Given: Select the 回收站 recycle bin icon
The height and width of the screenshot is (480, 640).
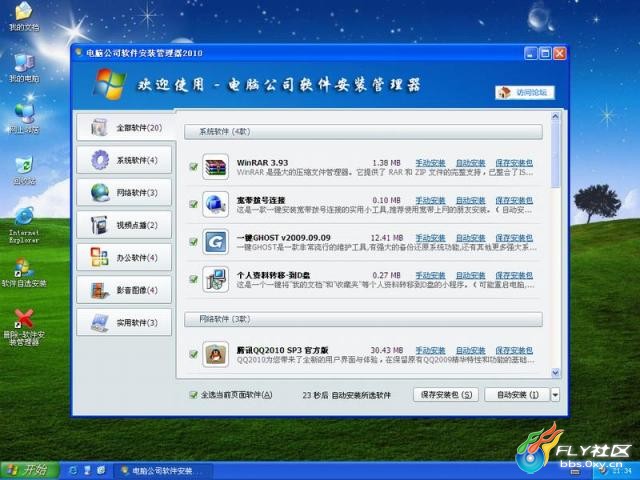Looking at the screenshot, I should pyautogui.click(x=24, y=170).
